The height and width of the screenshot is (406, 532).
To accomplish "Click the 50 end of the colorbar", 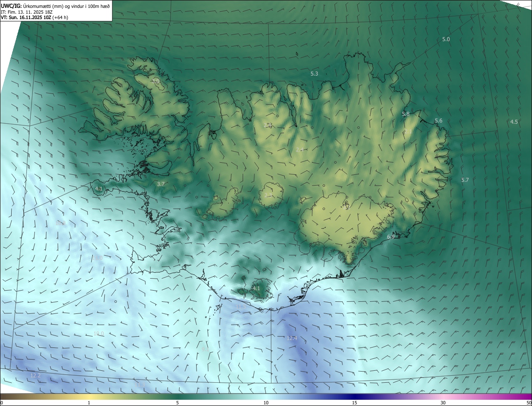I will pyautogui.click(x=528, y=402).
